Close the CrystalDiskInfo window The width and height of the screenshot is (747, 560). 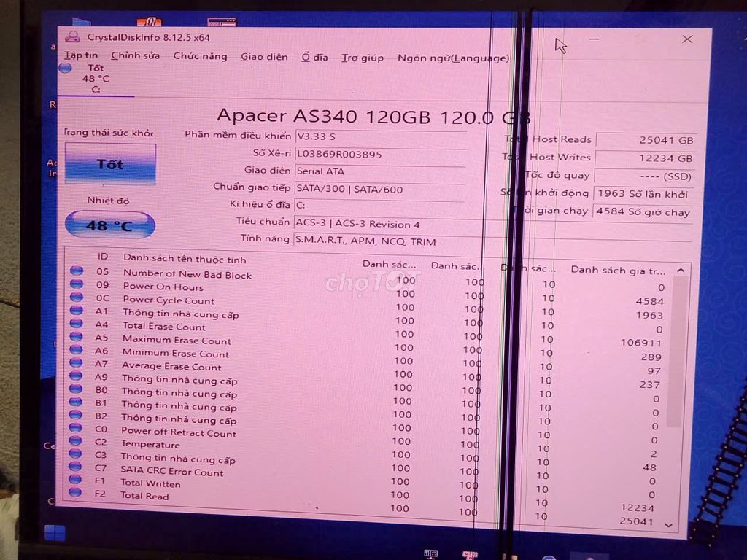[687, 39]
